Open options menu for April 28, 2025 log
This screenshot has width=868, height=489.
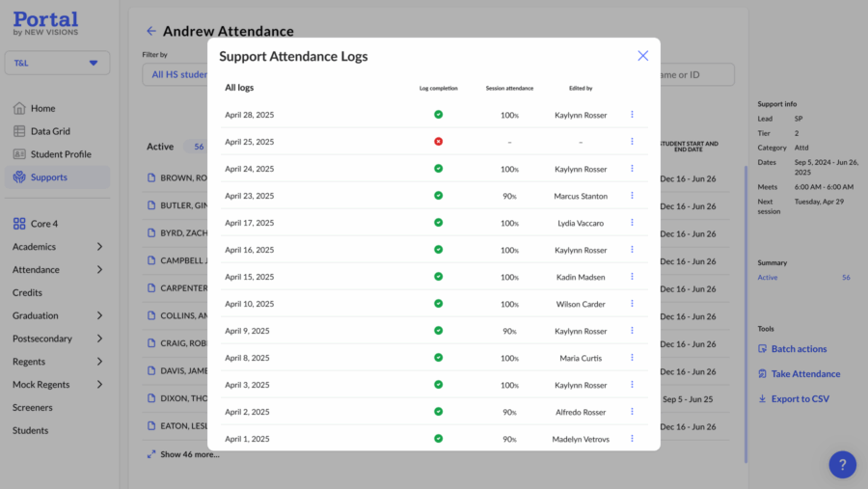point(632,115)
